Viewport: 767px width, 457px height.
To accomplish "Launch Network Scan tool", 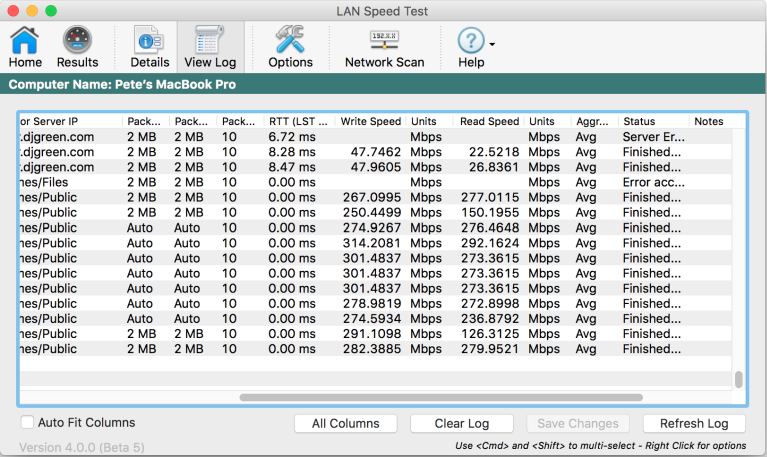I will coord(384,47).
